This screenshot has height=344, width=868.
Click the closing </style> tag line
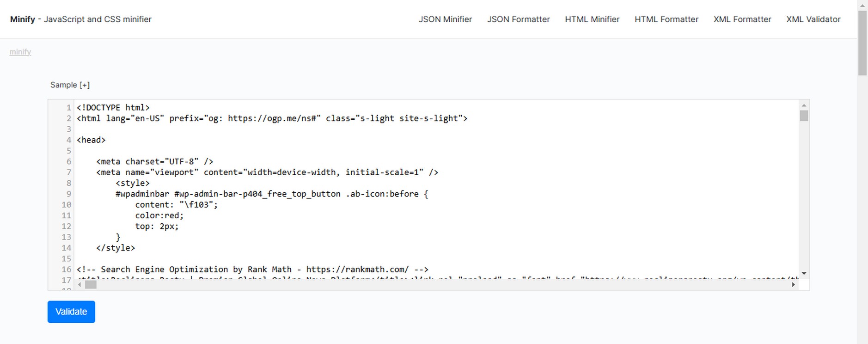coord(116,248)
